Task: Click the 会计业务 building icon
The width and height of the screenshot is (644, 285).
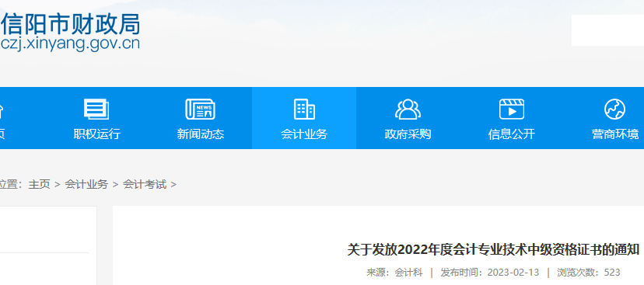Action: coord(304,109)
